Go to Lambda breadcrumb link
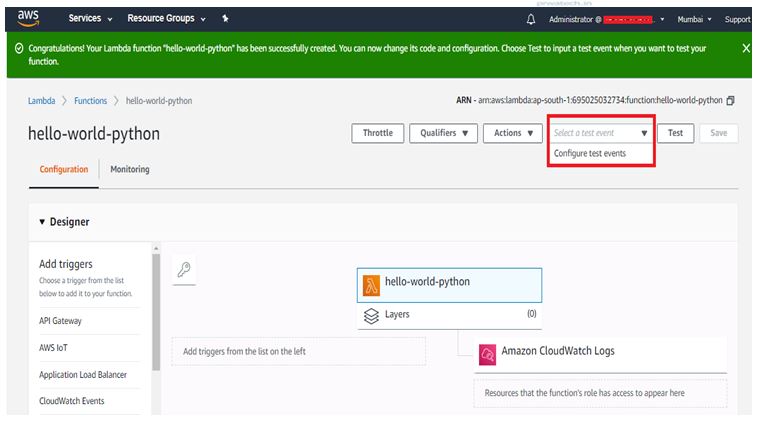 coord(41,101)
